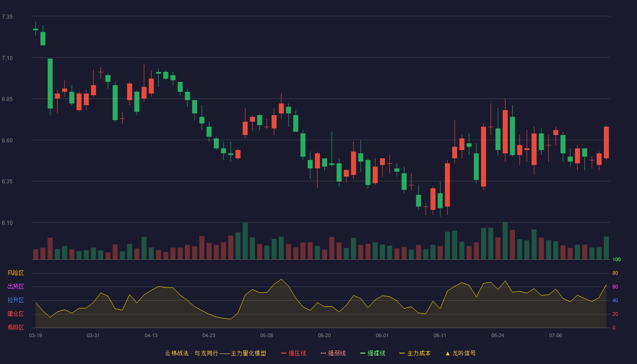Click the 6.10 price axis label
Viewport: 637px width, 364px height.
(7, 223)
